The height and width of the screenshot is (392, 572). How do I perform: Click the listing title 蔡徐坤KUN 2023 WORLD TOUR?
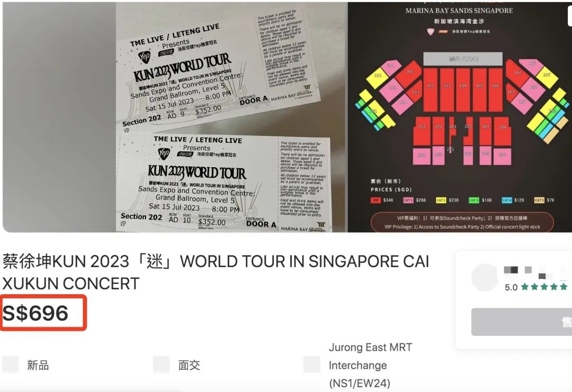click(216, 272)
